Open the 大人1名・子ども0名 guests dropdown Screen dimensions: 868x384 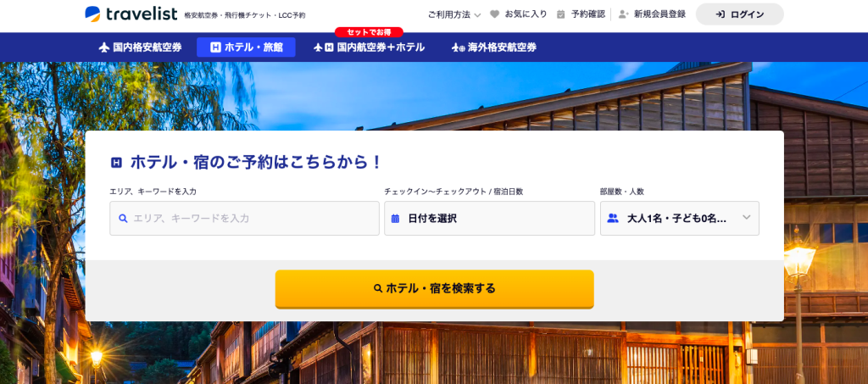680,219
